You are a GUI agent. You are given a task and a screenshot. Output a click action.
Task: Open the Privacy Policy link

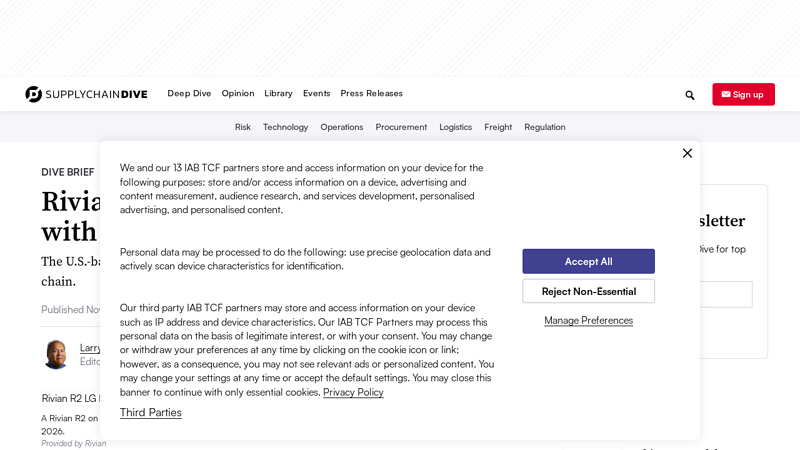pyautogui.click(x=353, y=392)
